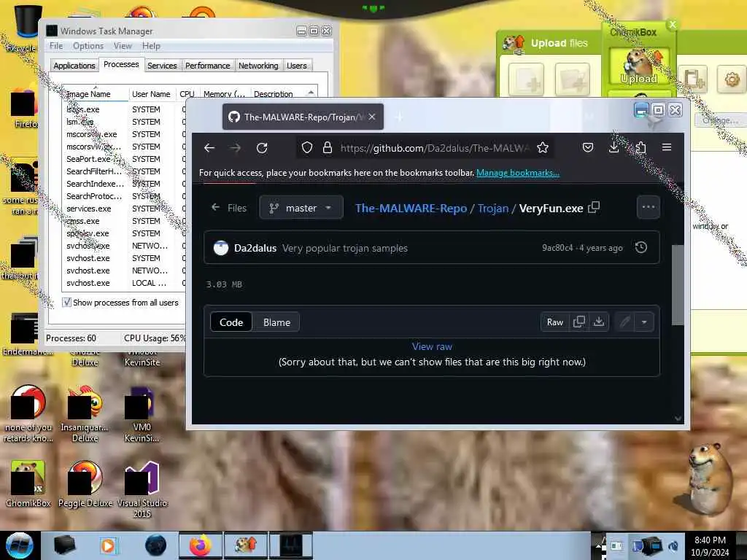The height and width of the screenshot is (560, 747).
Task: Select the Code view tab
Action: click(x=231, y=322)
